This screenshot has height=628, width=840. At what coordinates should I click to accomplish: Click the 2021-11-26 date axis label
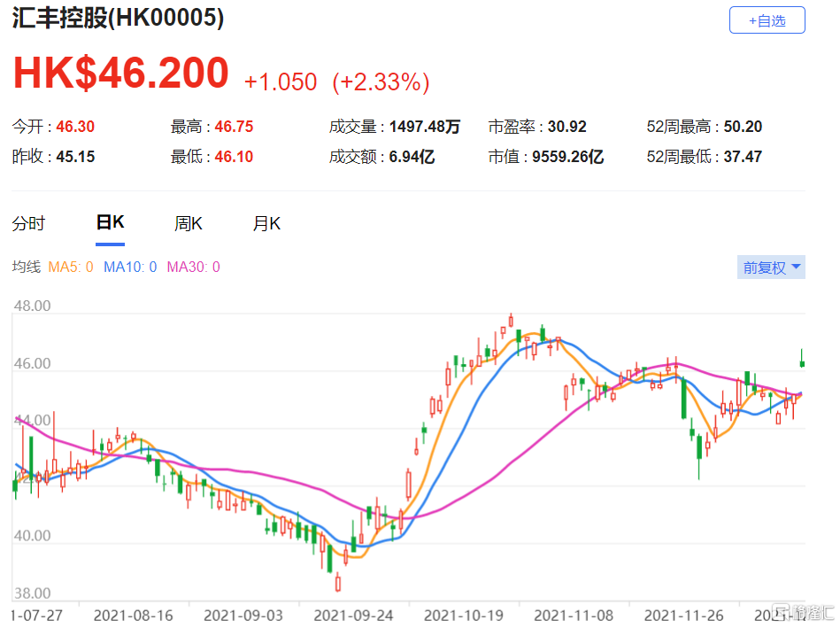coord(683,615)
